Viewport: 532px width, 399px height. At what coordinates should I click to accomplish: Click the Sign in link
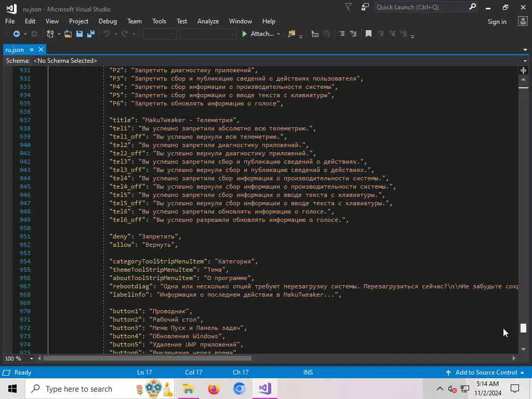click(x=497, y=22)
